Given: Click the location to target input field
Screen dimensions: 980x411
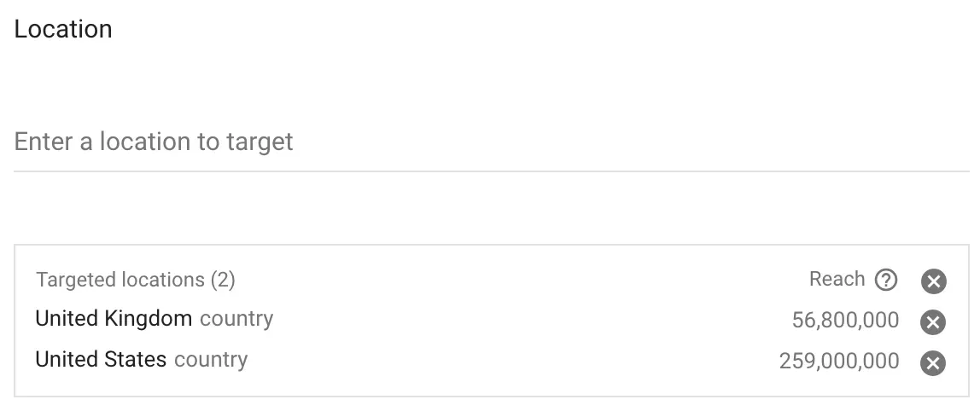Looking at the screenshot, I should [x=490, y=142].
